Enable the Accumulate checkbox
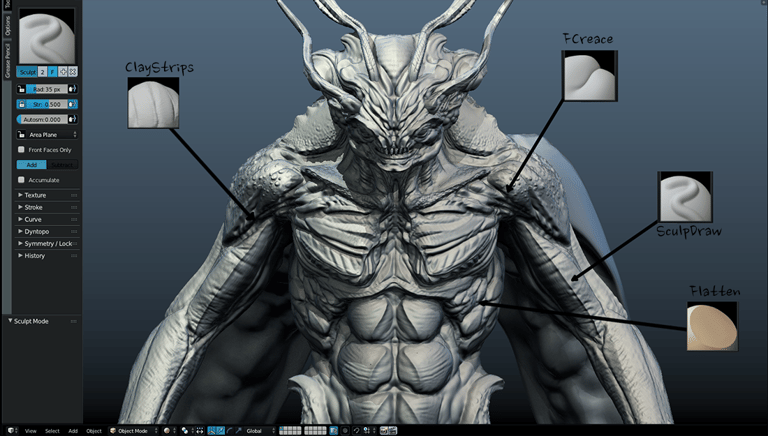The image size is (768, 436). click(x=21, y=180)
